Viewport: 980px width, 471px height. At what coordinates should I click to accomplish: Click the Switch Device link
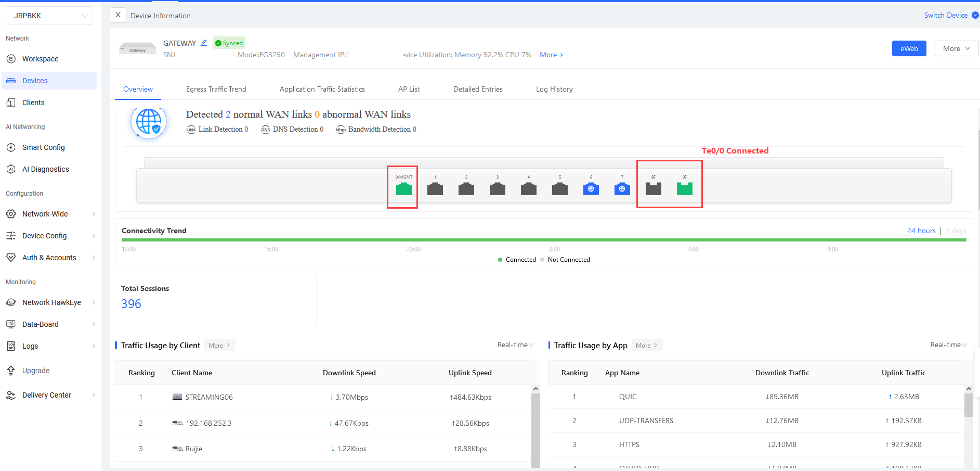point(945,15)
